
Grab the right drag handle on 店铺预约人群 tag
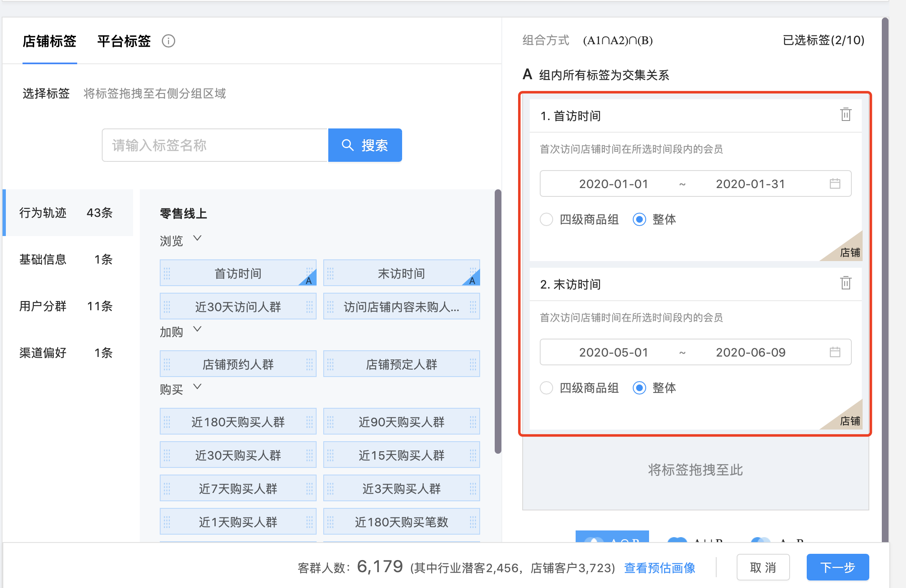click(x=310, y=364)
